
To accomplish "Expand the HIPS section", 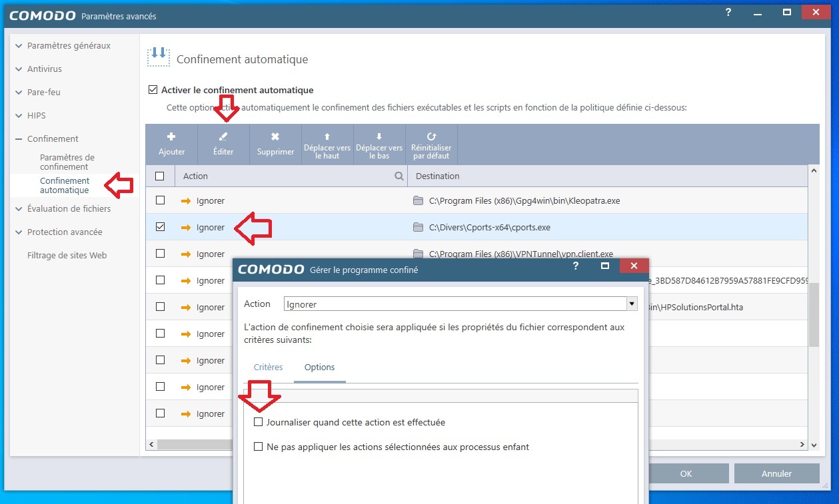I will [x=19, y=116].
